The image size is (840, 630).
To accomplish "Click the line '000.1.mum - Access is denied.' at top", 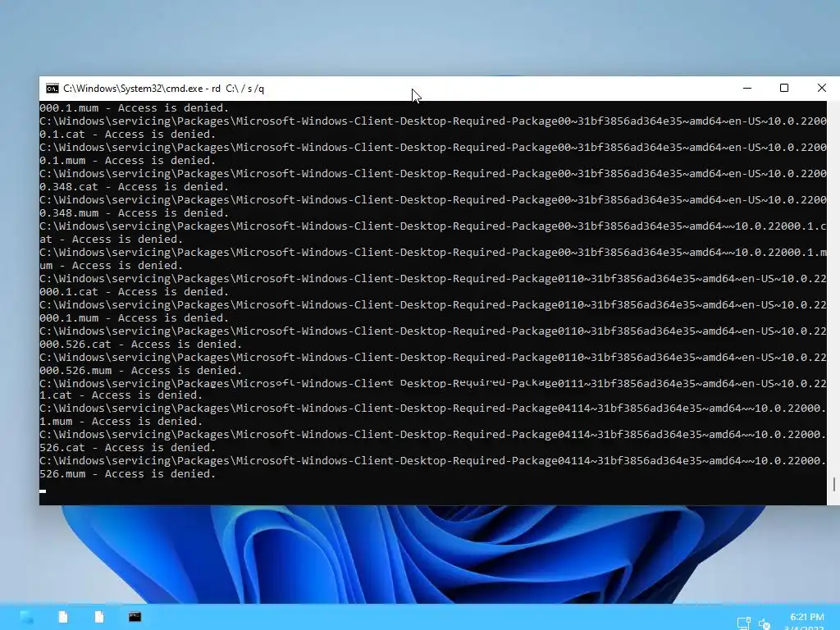I will (x=134, y=108).
